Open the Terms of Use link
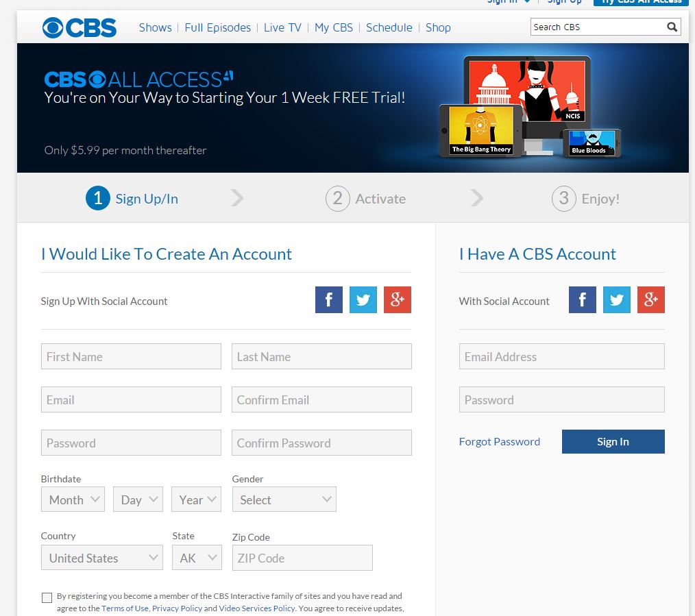This screenshot has height=616, width=695. click(125, 608)
